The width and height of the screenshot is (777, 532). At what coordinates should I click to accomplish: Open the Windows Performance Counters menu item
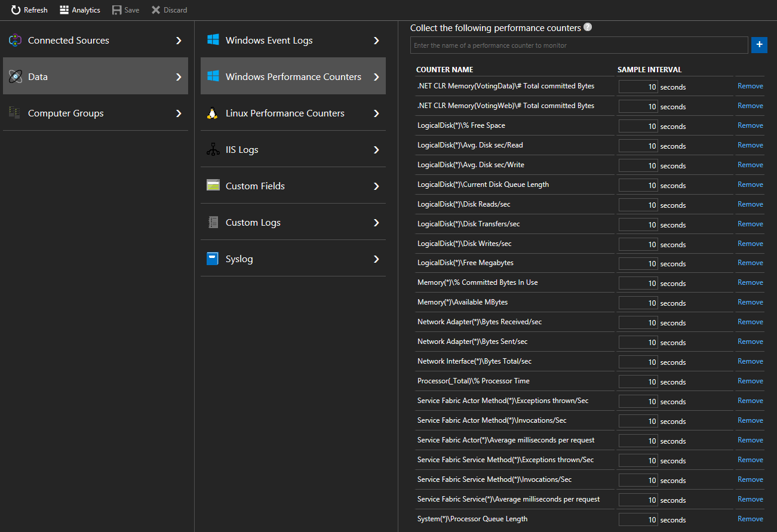click(293, 77)
